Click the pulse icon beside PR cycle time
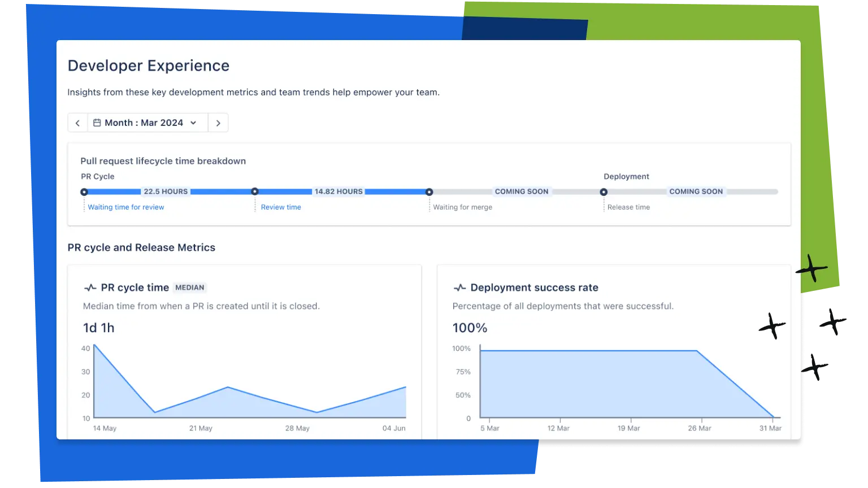The image size is (868, 488). [x=90, y=287]
